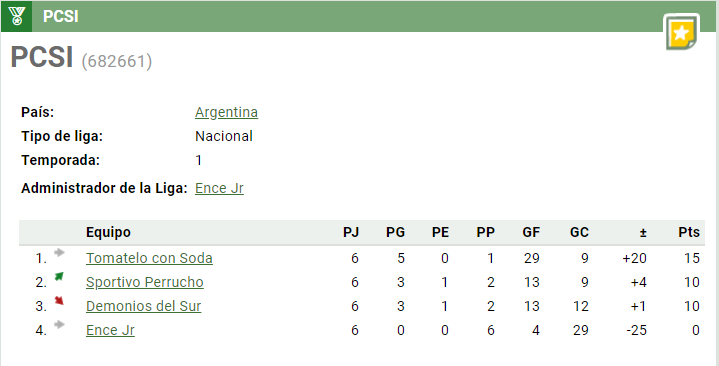Click the ± goal difference column header
The width and height of the screenshot is (719, 366).
tap(643, 233)
